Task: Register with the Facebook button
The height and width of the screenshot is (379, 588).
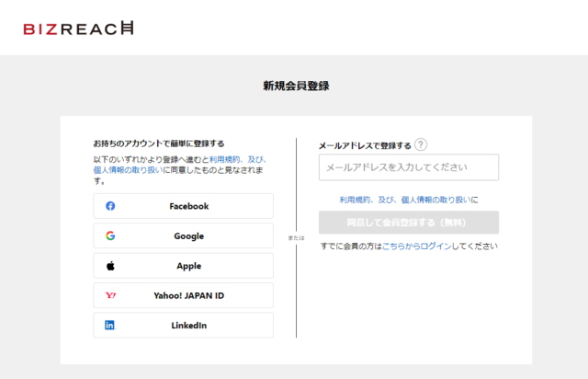Action: tap(184, 206)
